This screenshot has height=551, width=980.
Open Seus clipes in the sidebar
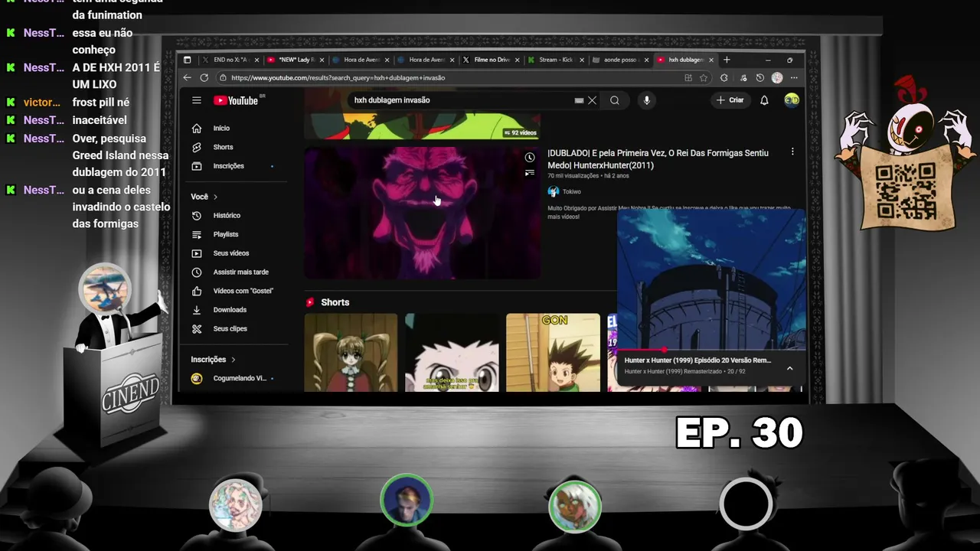click(230, 328)
